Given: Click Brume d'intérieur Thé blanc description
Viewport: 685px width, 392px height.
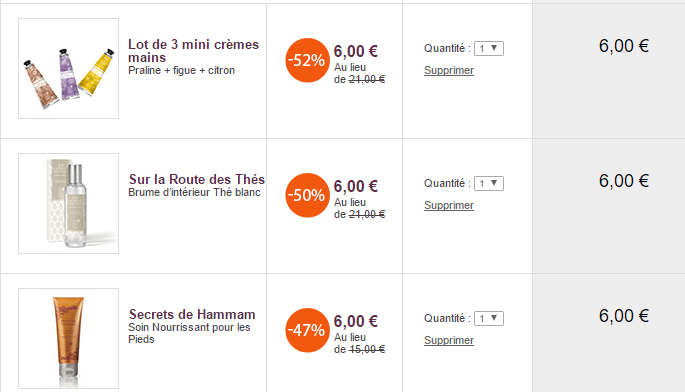Looking at the screenshot, I should 194,192.
